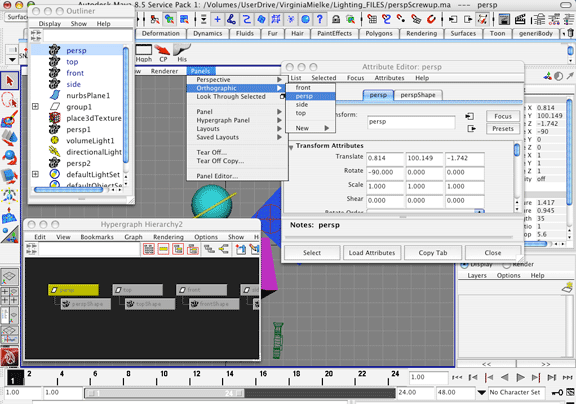Choose front in Orthographic submenu
This screenshot has width=576, height=404.
click(310, 87)
